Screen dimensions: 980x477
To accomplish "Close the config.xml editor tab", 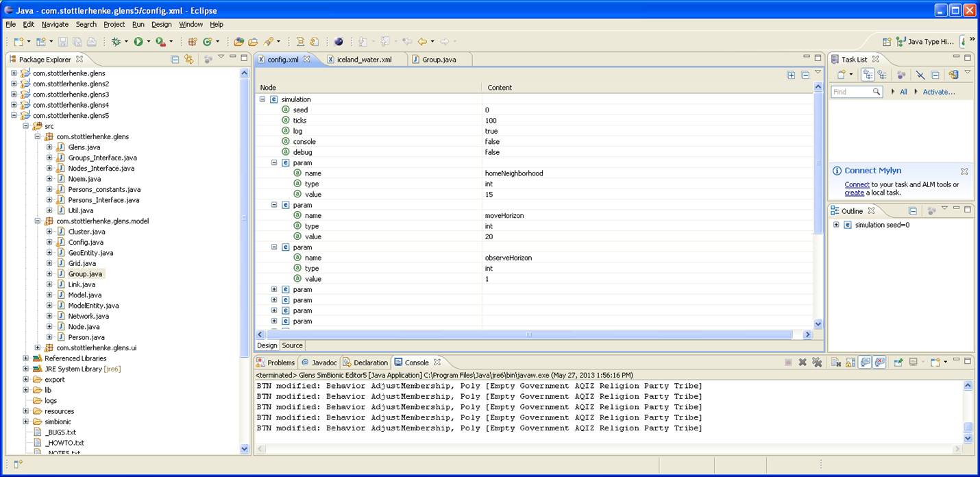I will pyautogui.click(x=307, y=59).
